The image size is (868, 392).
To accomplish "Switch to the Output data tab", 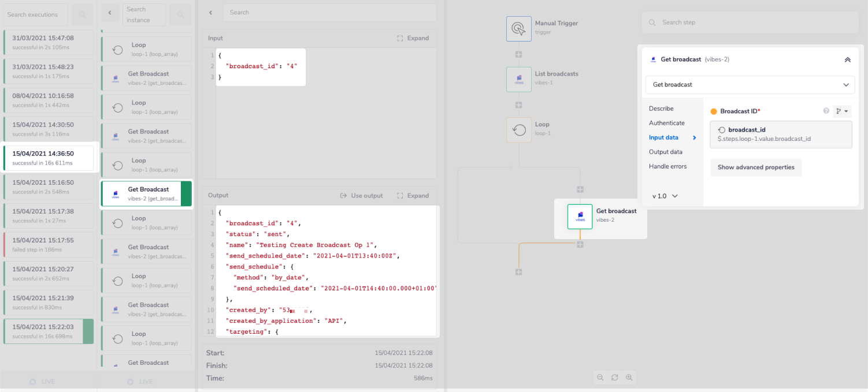I will point(665,152).
